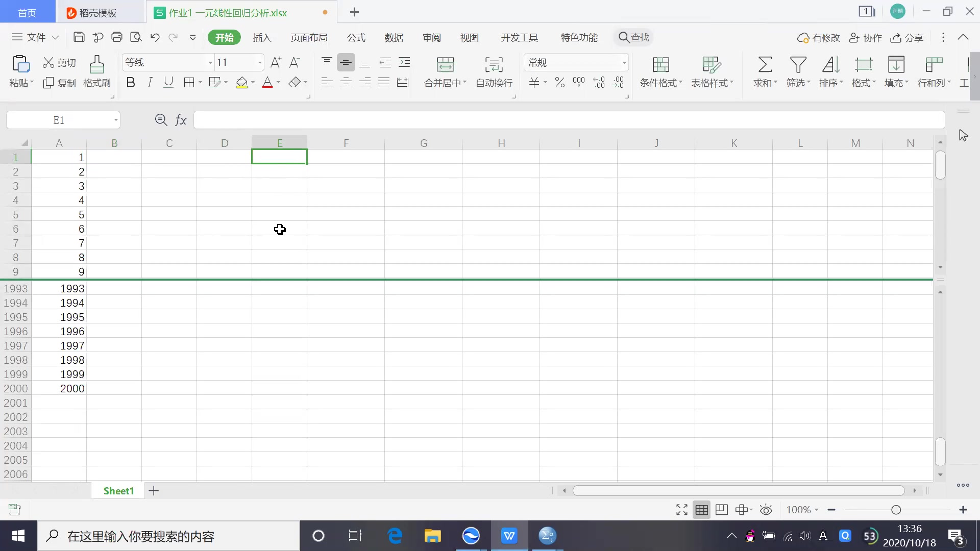This screenshot has height=551, width=980.
Task: Switch to the 数据 ribbon tab
Action: pos(393,37)
